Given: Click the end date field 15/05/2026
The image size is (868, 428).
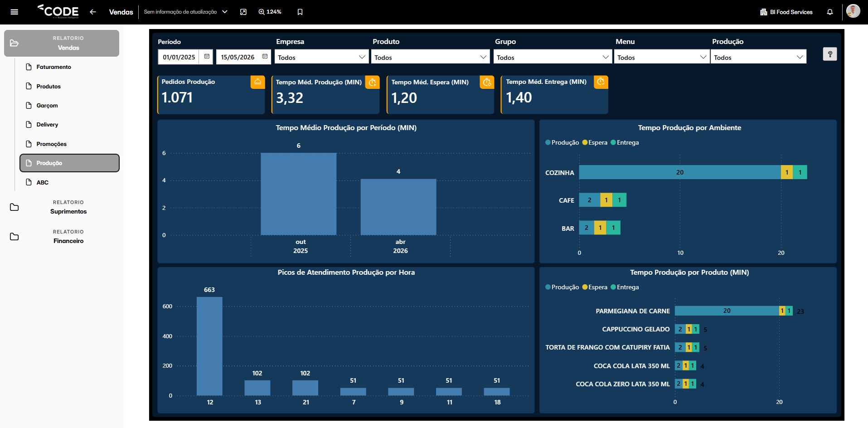Looking at the screenshot, I should pos(238,57).
